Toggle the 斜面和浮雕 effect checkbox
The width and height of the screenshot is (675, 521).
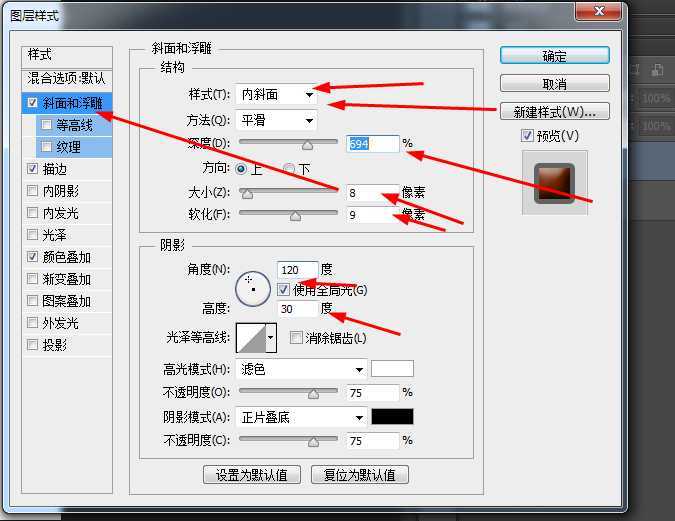(33, 103)
